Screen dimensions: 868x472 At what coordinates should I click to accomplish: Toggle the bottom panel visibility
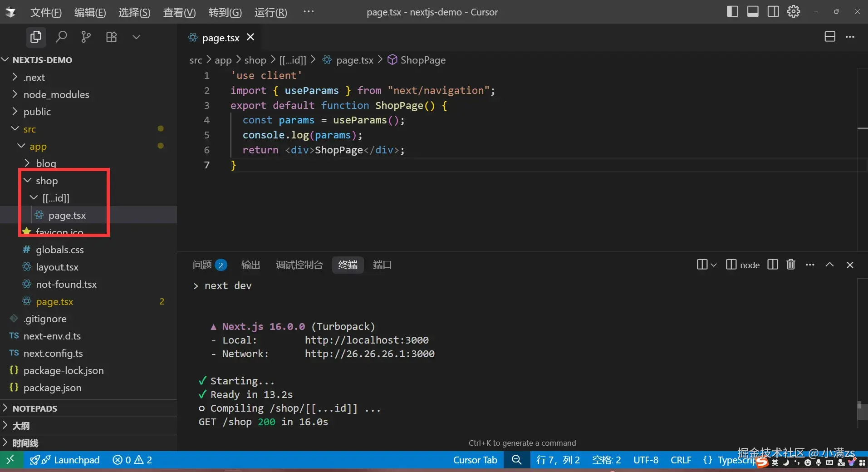752,12
